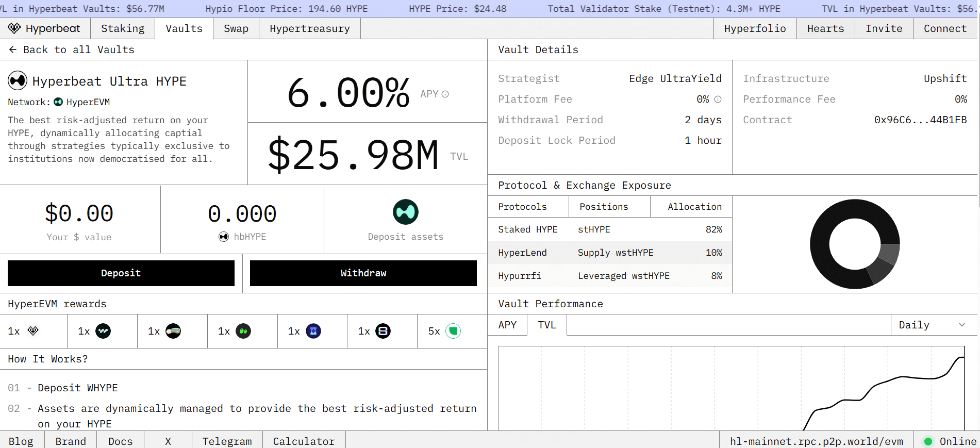Click the 6.00% APY figure

coord(348,93)
